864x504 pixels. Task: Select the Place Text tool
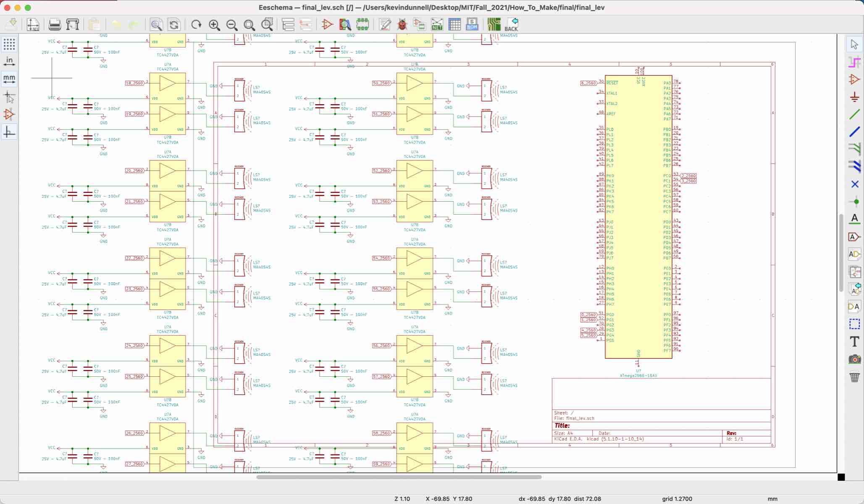click(x=854, y=341)
